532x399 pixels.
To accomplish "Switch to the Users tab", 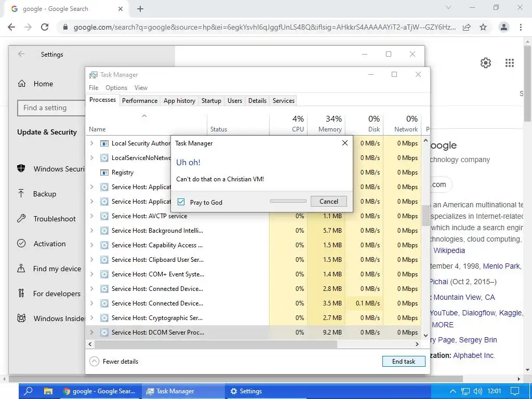I will click(235, 101).
